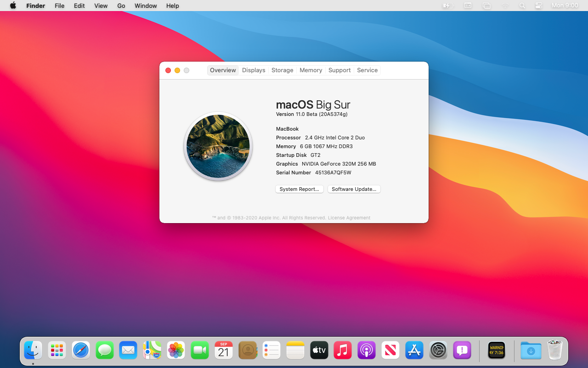Launch FaceTime from the Dock
This screenshot has height=368, width=588.
[x=200, y=351]
